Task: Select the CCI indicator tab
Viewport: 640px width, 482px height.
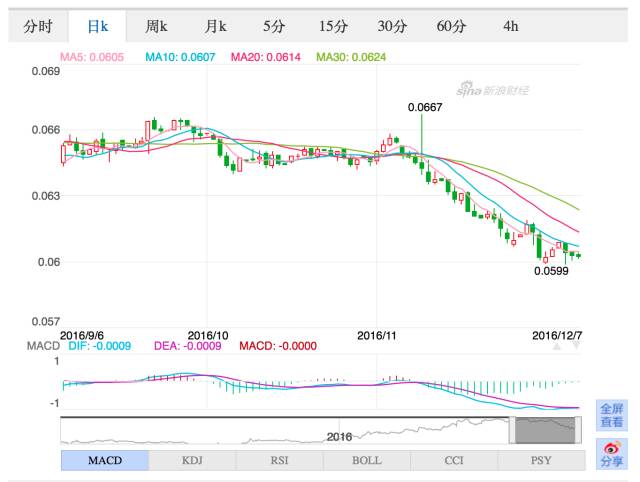Action: coord(453,460)
